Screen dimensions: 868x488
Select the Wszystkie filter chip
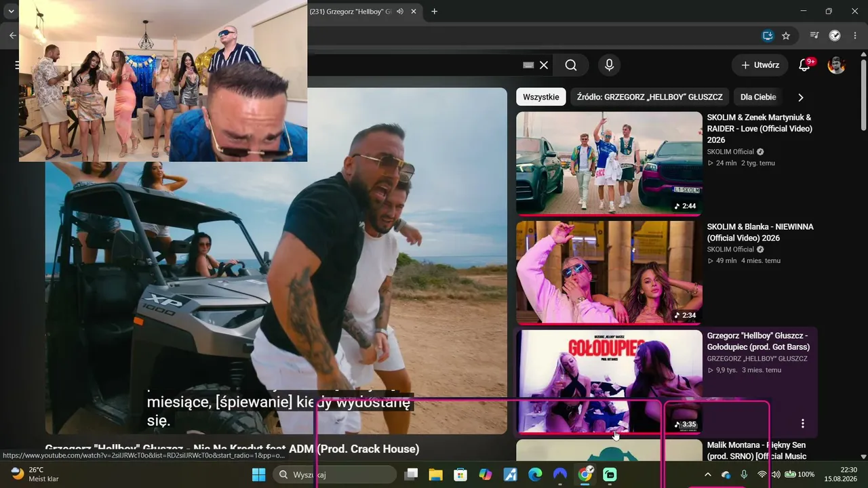541,97
